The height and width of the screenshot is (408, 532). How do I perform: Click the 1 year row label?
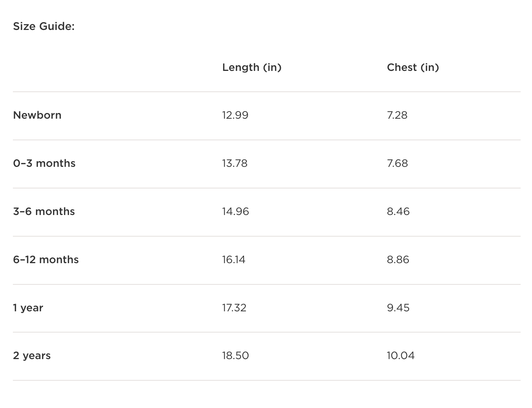pos(28,308)
